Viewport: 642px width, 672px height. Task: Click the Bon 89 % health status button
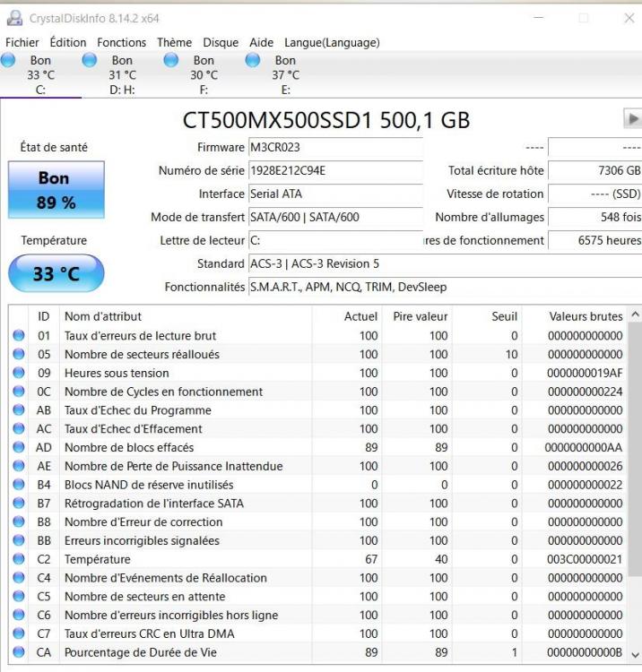pos(54,190)
